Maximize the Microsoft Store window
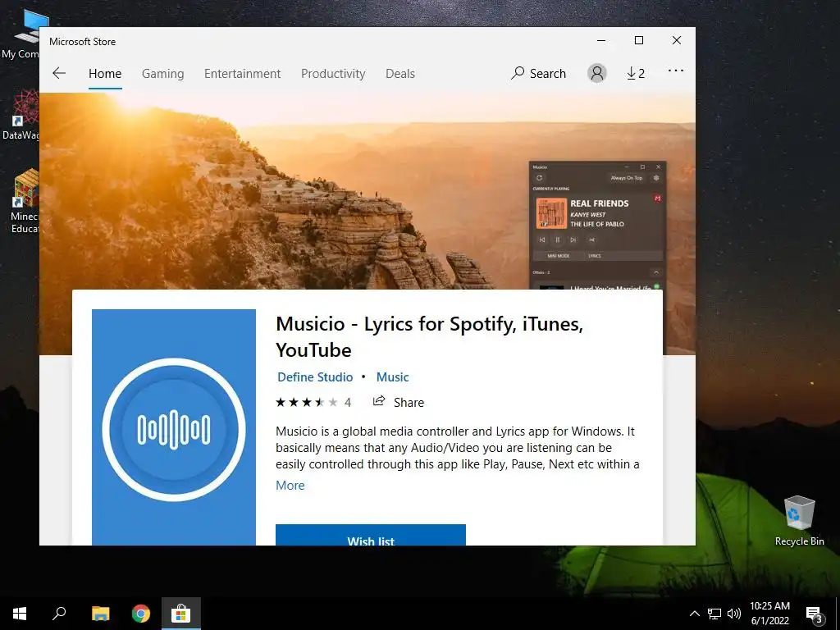 (x=638, y=41)
